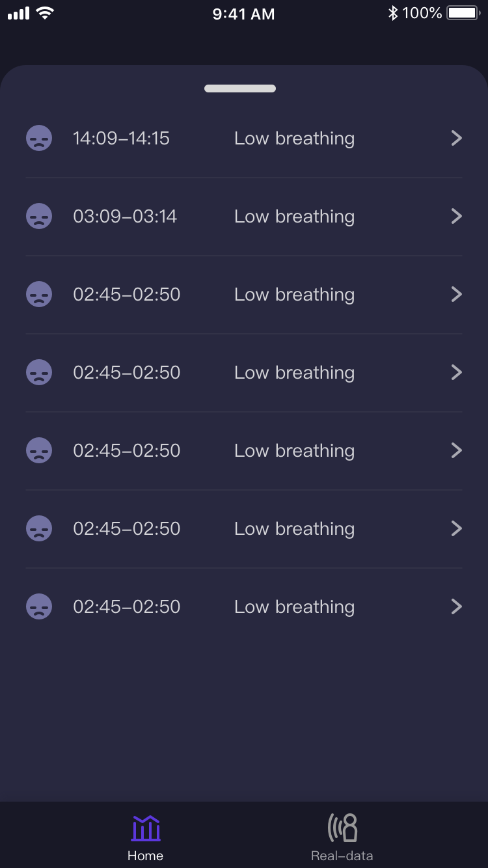This screenshot has height=868, width=488.
Task: Open details chevron for 03:09–03:14 entry
Action: coord(456,216)
